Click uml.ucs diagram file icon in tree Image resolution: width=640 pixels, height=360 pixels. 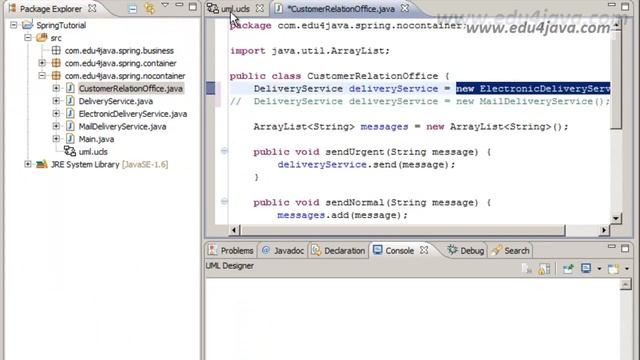(x=70, y=151)
